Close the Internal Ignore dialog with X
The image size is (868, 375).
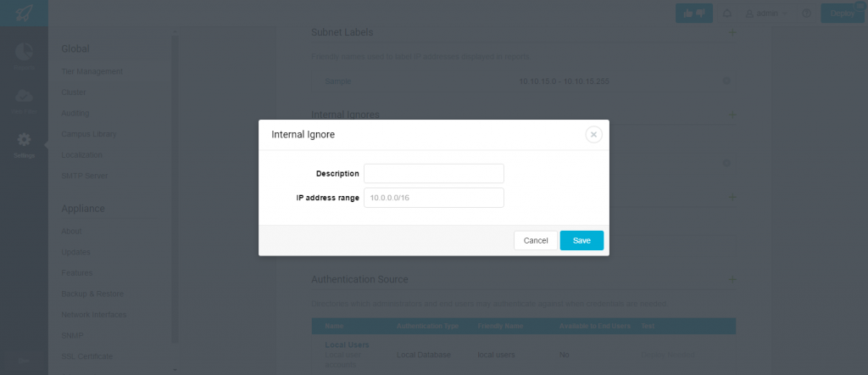click(593, 135)
